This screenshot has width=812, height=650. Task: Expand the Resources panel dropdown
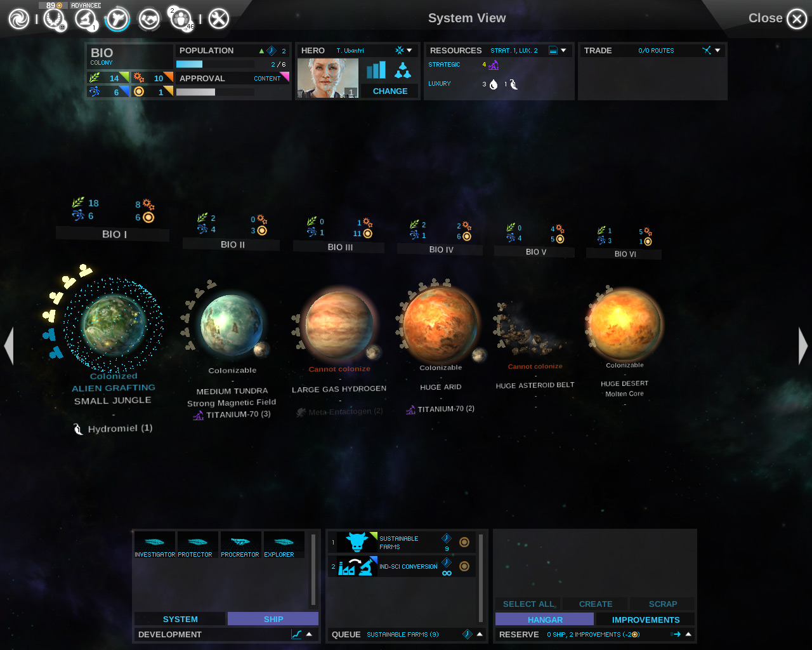(x=563, y=50)
